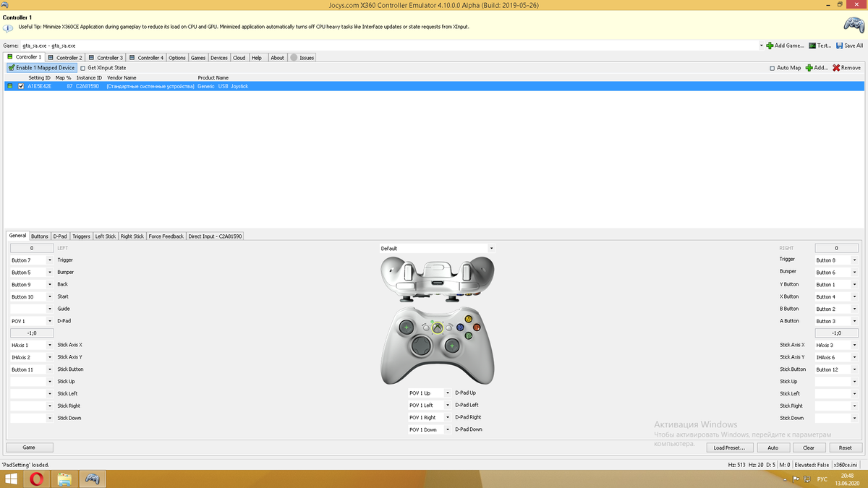The height and width of the screenshot is (488, 868).
Task: Open File Explorer from taskbar
Action: point(64,479)
